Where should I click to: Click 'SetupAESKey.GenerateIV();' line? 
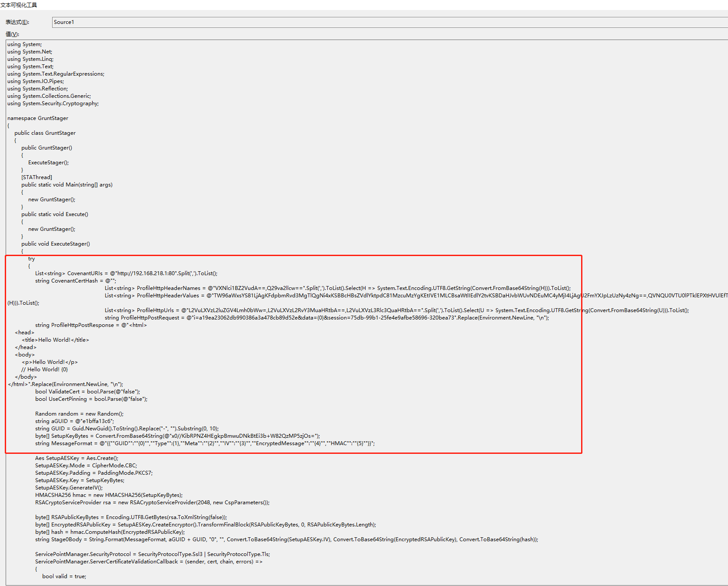pyautogui.click(x=69, y=488)
